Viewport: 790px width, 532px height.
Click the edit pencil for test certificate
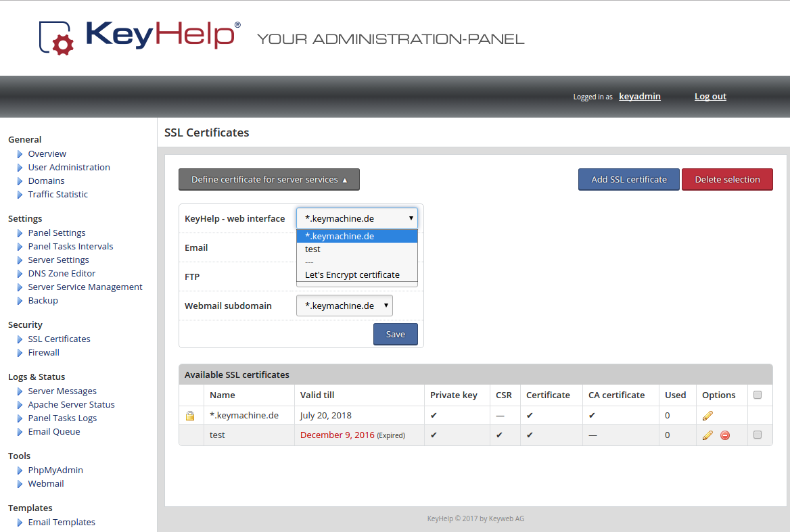[x=707, y=435]
